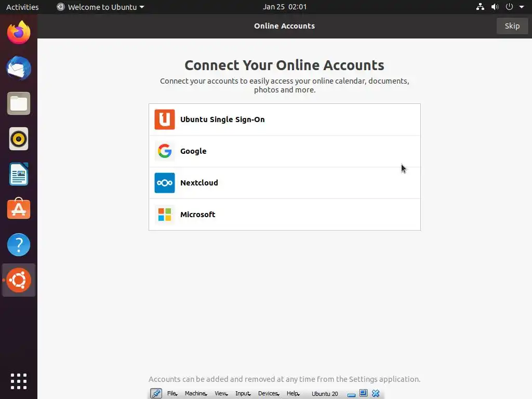Click the Ubuntu 20 label in mini toolbar
This screenshot has width=532, height=399.
(x=325, y=394)
